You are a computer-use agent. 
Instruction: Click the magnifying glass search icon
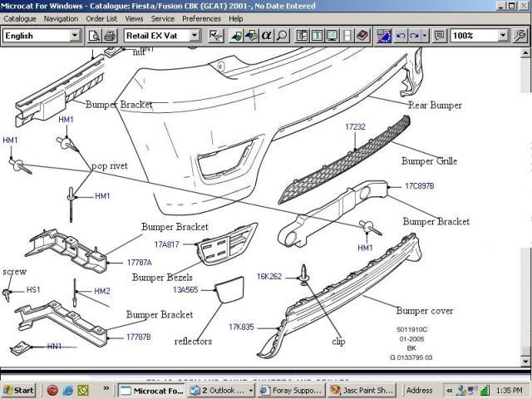pyautogui.click(x=283, y=36)
